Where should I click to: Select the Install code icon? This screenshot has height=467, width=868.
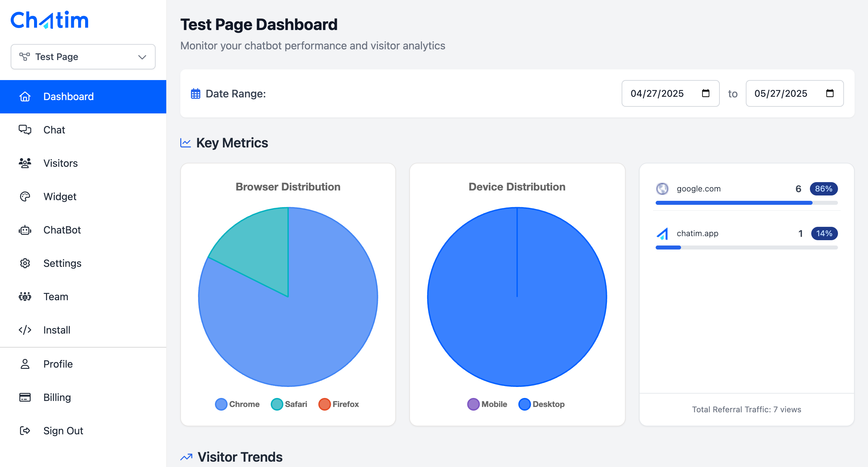click(25, 330)
